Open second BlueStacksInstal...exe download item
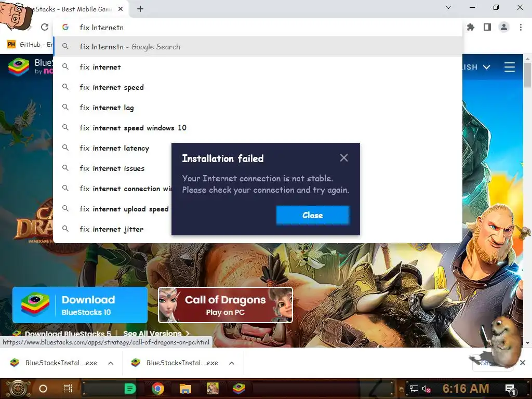 click(x=176, y=363)
